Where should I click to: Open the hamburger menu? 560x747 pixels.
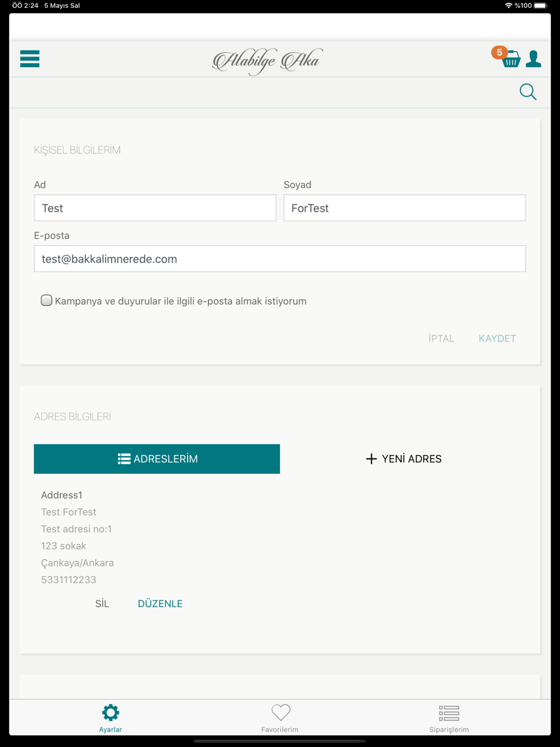tap(30, 59)
